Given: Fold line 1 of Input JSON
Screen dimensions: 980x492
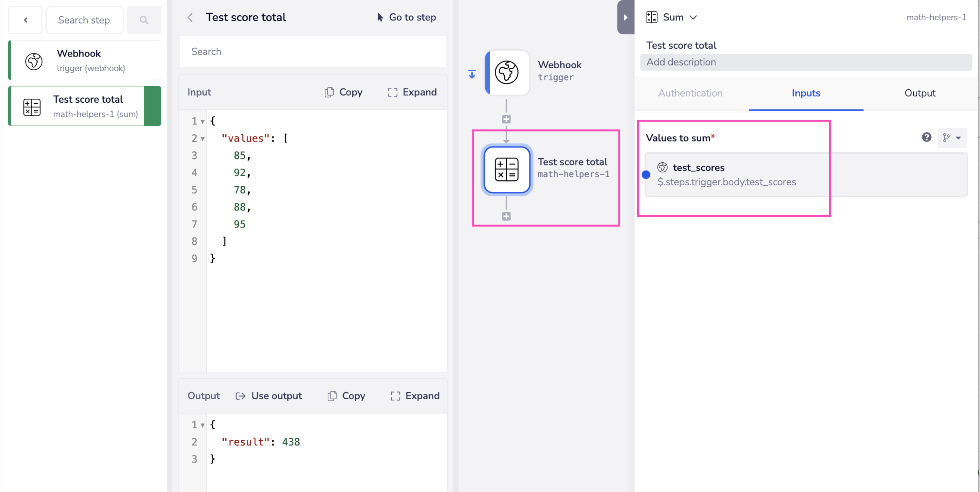Looking at the screenshot, I should tap(203, 122).
